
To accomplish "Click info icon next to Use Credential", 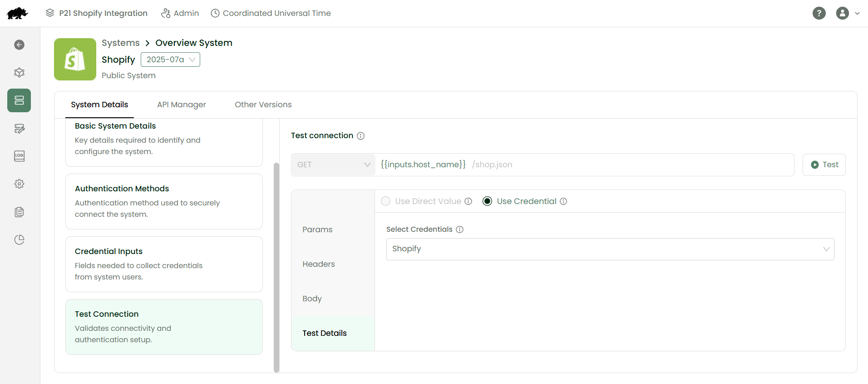I will coord(563,201).
